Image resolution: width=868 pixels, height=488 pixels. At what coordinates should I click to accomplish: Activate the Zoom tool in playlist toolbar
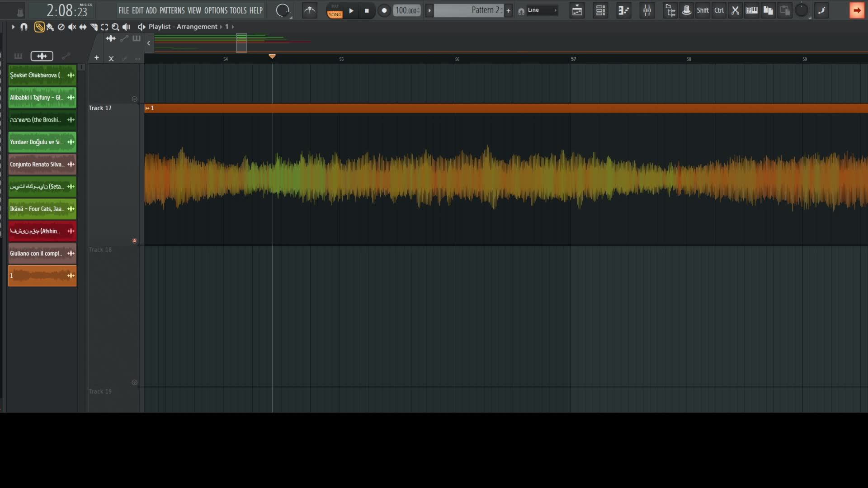coord(115,27)
